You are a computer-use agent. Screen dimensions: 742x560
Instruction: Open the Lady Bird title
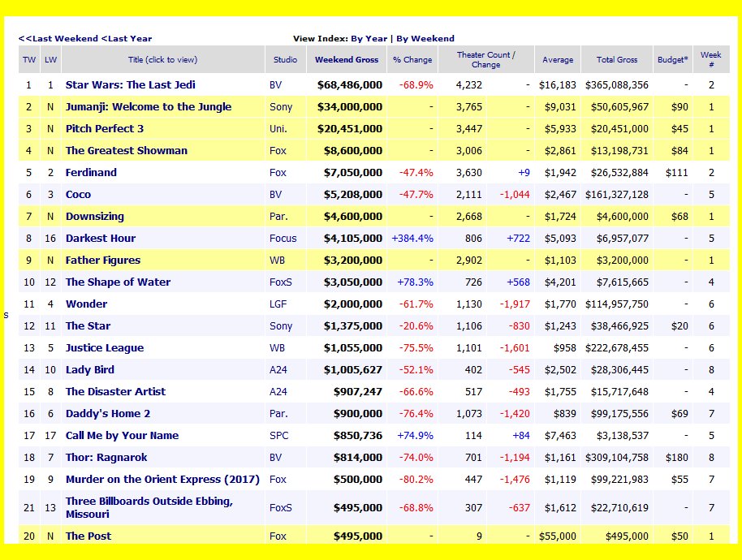90,370
